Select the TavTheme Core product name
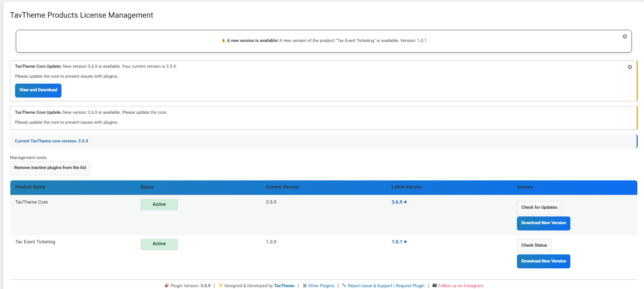This screenshot has height=289, width=644. pyautogui.click(x=32, y=202)
